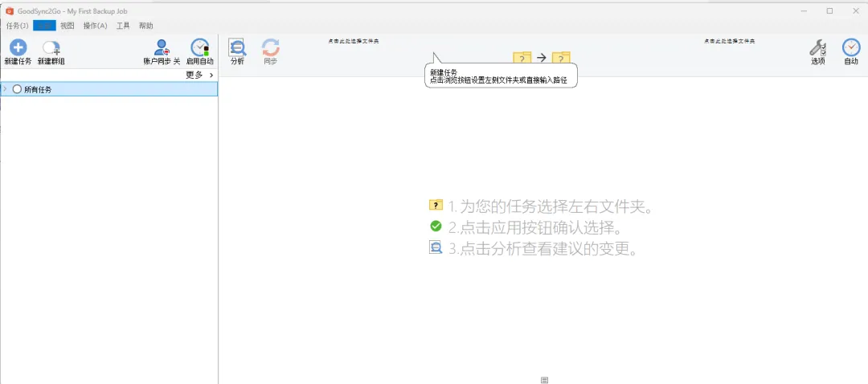
Task: Click the 自动 (Auto) clock icon
Action: [851, 47]
